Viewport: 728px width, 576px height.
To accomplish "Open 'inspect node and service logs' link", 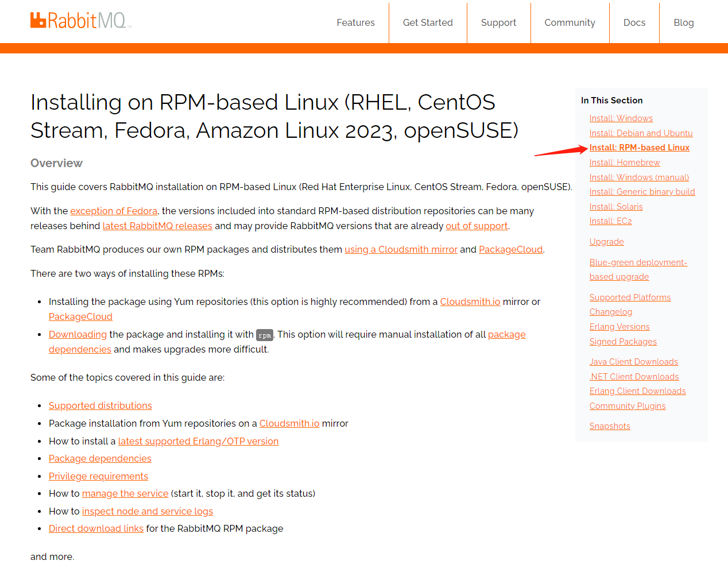I will click(148, 512).
